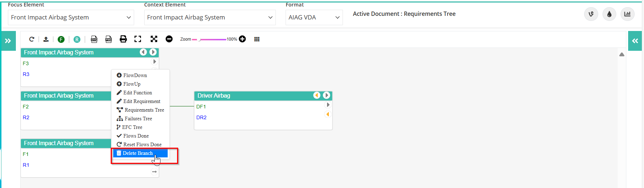This screenshot has width=644, height=188.
Task: Click the zoom slider handle
Action: click(199, 39)
